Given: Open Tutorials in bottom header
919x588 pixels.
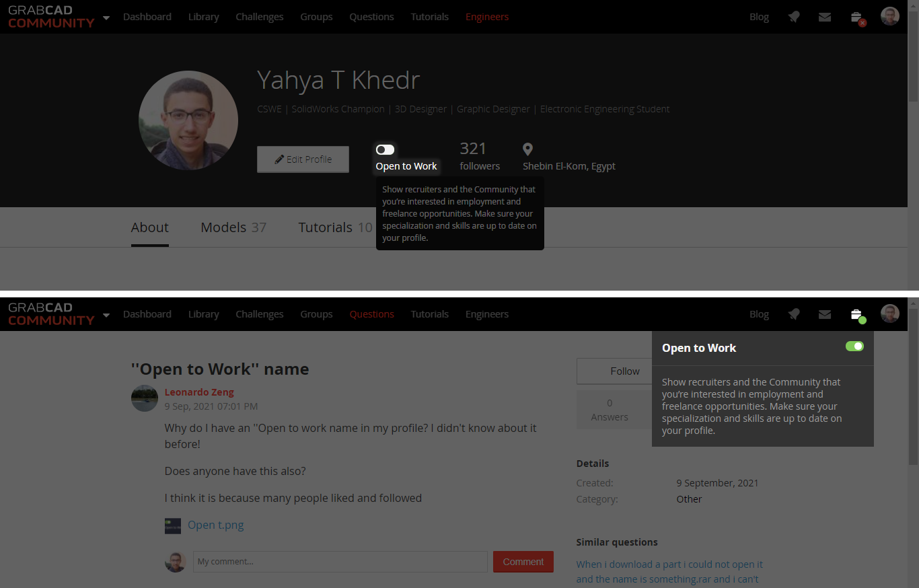Looking at the screenshot, I should coord(430,314).
